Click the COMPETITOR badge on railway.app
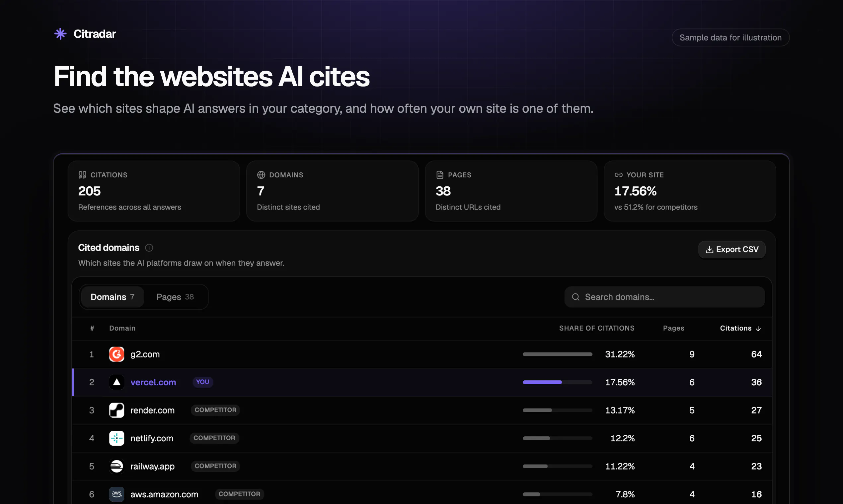This screenshot has width=843, height=504. click(215, 466)
